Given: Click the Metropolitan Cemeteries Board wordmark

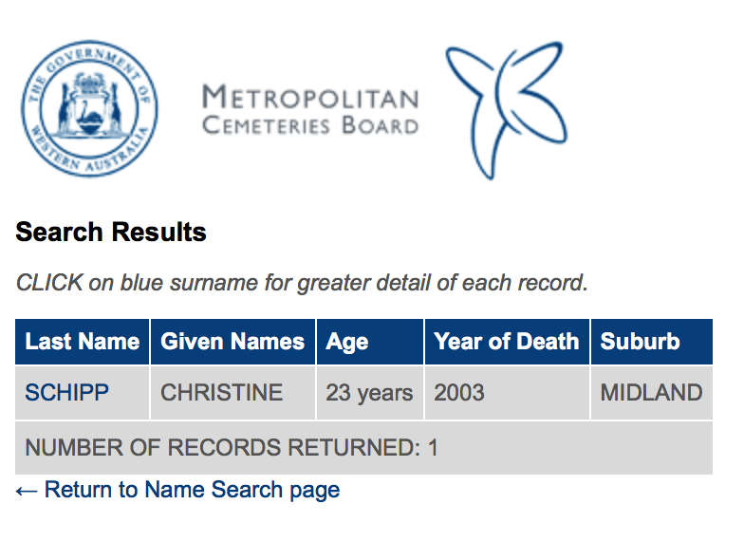Looking at the screenshot, I should pos(310,110).
